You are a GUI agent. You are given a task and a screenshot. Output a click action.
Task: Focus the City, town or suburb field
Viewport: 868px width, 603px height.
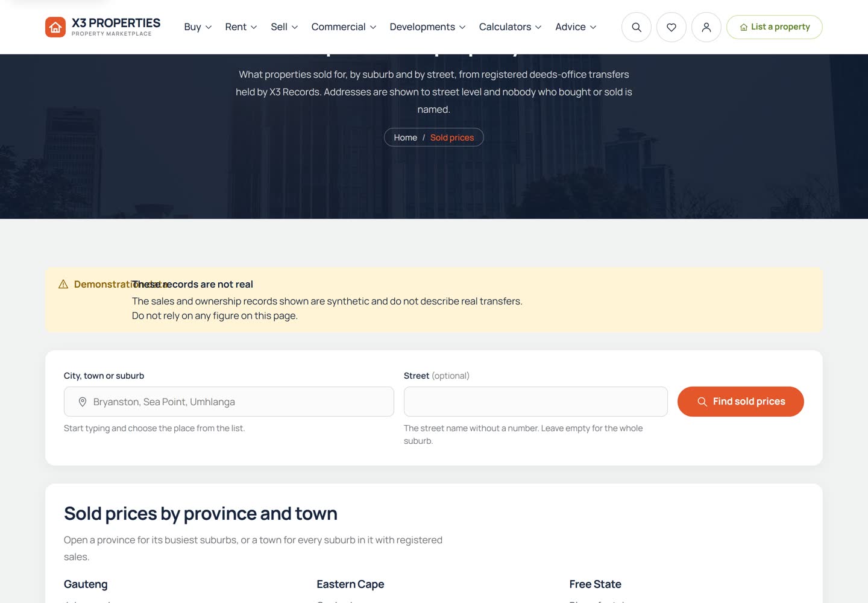coord(229,402)
